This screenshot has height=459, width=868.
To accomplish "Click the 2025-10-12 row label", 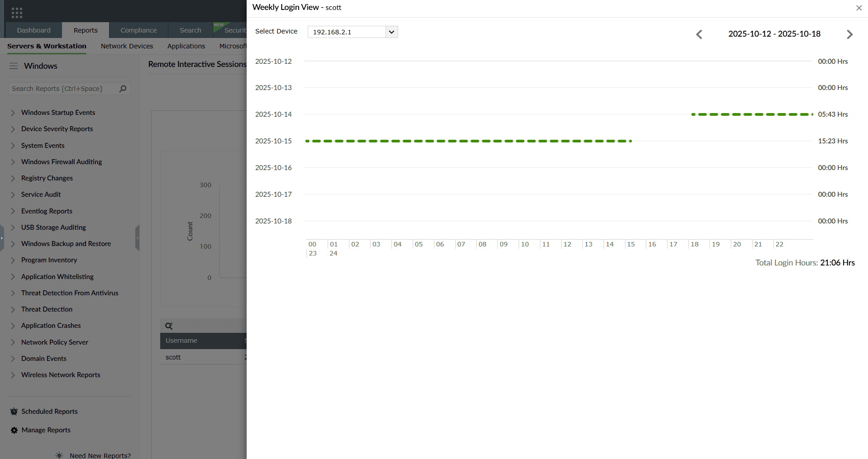I will 273,62.
